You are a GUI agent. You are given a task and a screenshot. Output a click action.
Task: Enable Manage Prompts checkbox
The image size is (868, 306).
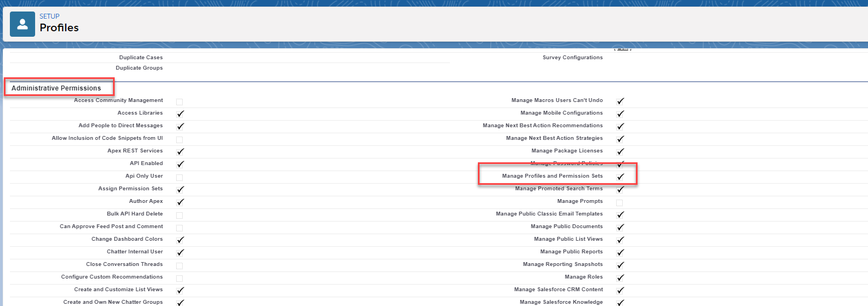pyautogui.click(x=619, y=202)
